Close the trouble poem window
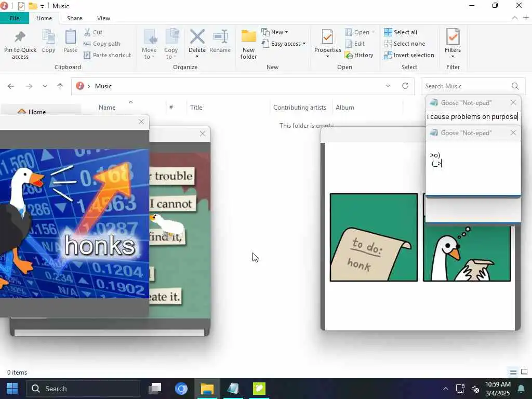This screenshot has width=532, height=399. click(203, 134)
